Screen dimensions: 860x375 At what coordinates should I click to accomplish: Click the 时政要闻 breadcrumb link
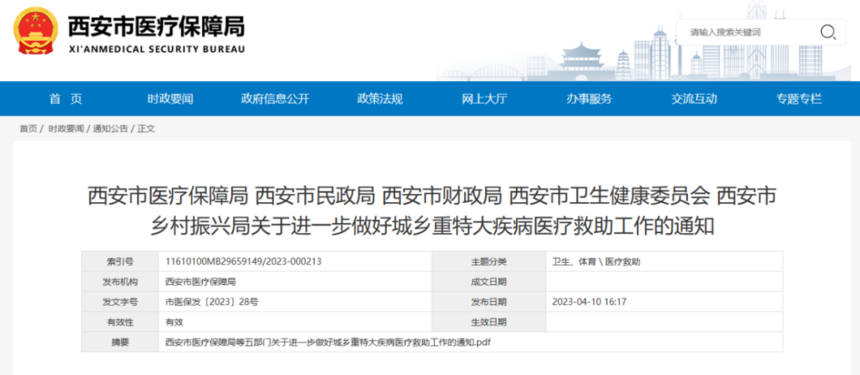click(66, 129)
